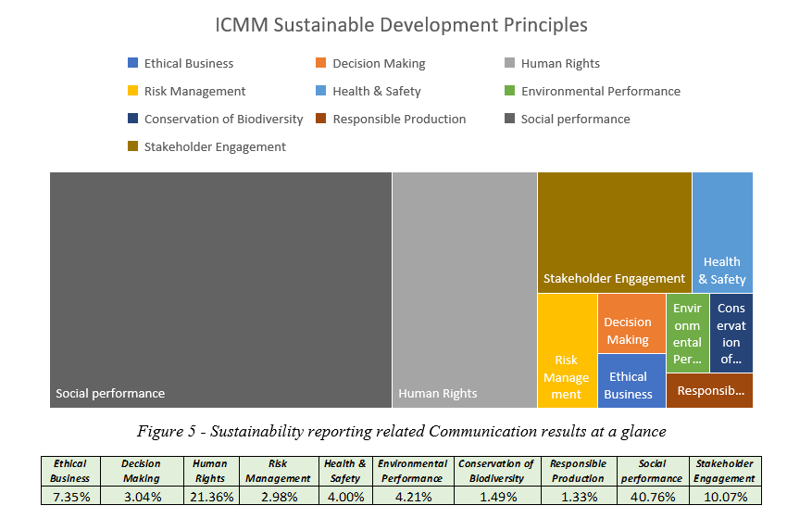Select the yellow Risk Management treemap tile

pyautogui.click(x=567, y=350)
